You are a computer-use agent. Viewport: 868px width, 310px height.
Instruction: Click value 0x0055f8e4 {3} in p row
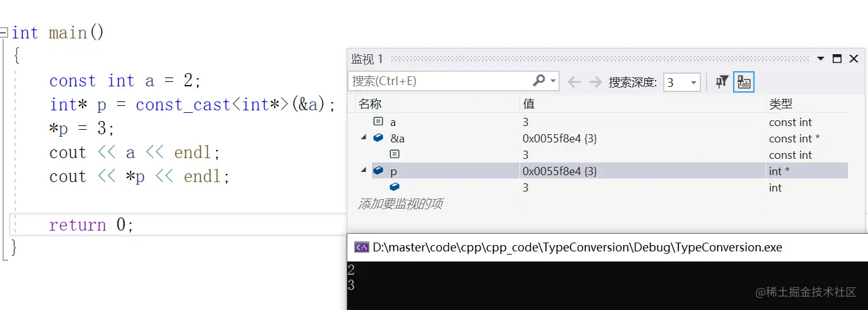[x=560, y=171]
